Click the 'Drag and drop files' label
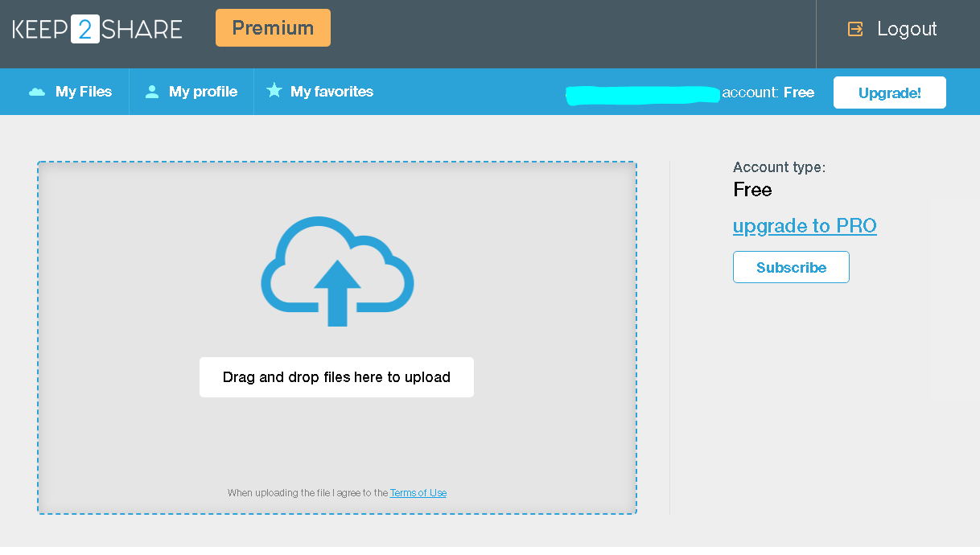Screen dimensions: 980x555 click(336, 376)
